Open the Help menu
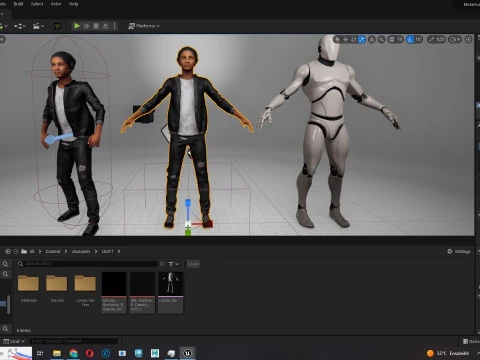This screenshot has height=360, width=480. coord(73,4)
